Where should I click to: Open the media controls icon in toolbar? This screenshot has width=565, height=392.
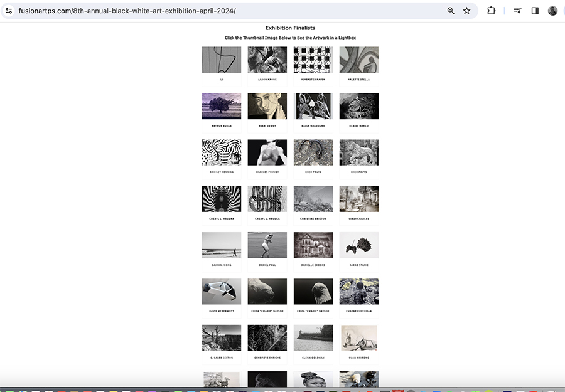click(517, 11)
